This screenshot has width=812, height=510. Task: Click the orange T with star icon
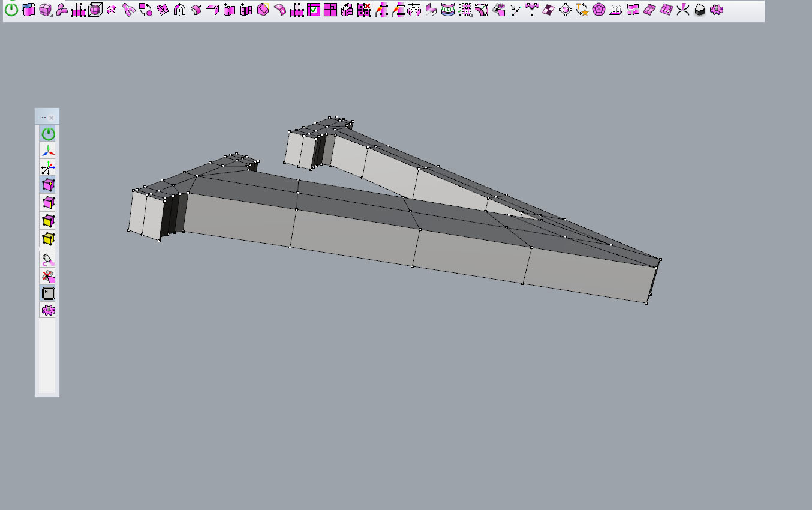[582, 10]
